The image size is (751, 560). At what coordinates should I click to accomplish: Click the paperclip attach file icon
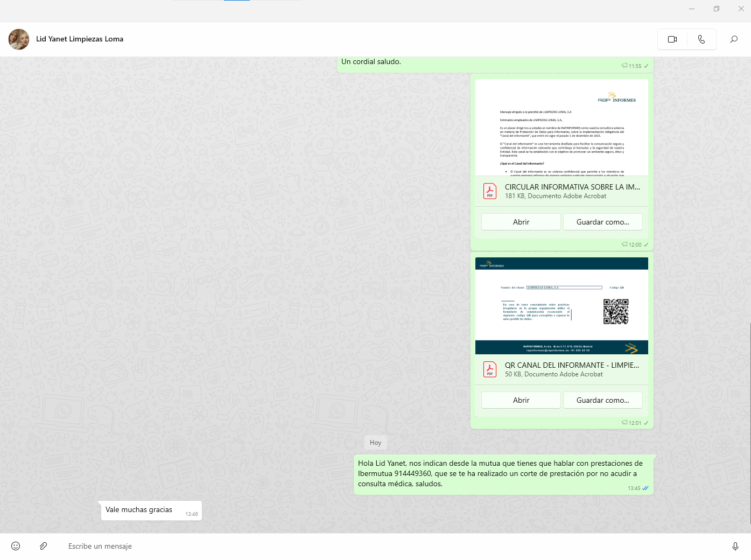click(44, 546)
